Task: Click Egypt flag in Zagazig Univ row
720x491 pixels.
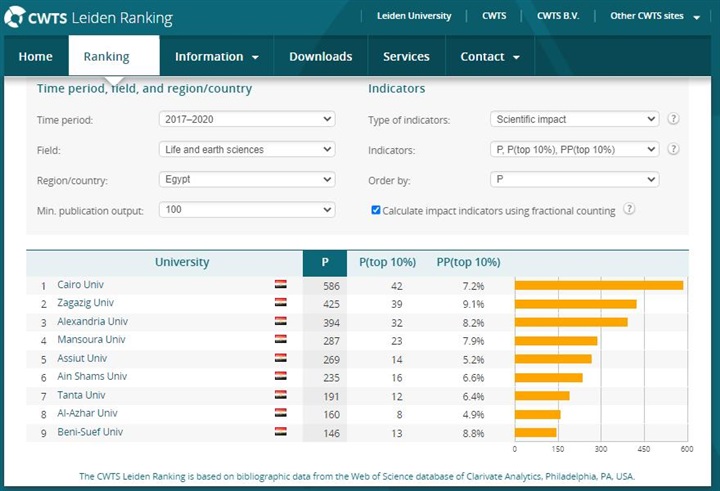Action: pos(281,303)
